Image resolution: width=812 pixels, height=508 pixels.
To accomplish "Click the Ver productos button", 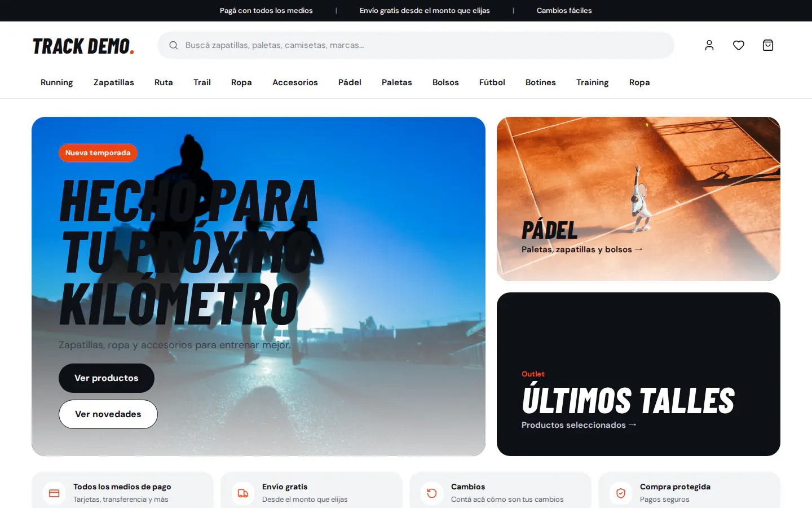I will 107,378.
